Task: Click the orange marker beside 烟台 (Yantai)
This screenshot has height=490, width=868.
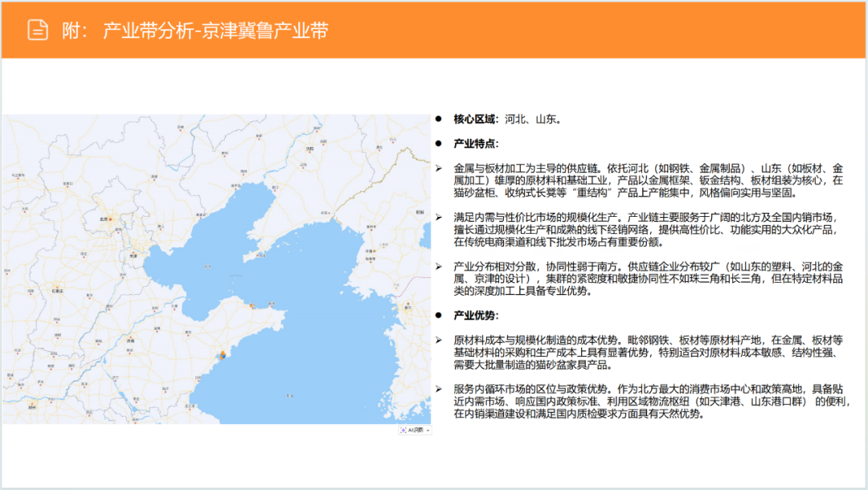Action: coord(252,306)
